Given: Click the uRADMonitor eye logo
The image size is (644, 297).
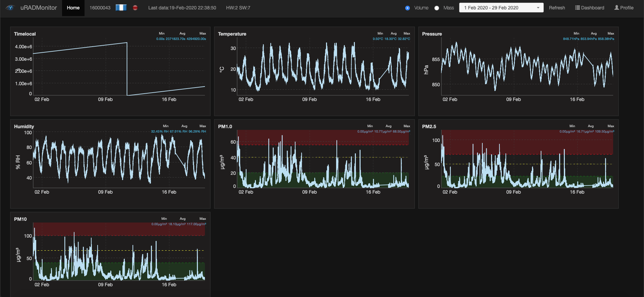Looking at the screenshot, I should [10, 8].
